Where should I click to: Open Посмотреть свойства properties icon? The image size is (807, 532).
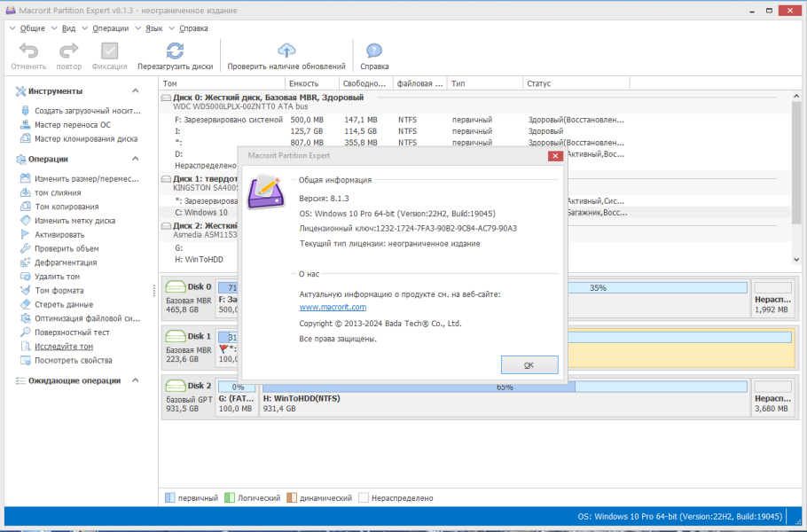(x=25, y=360)
